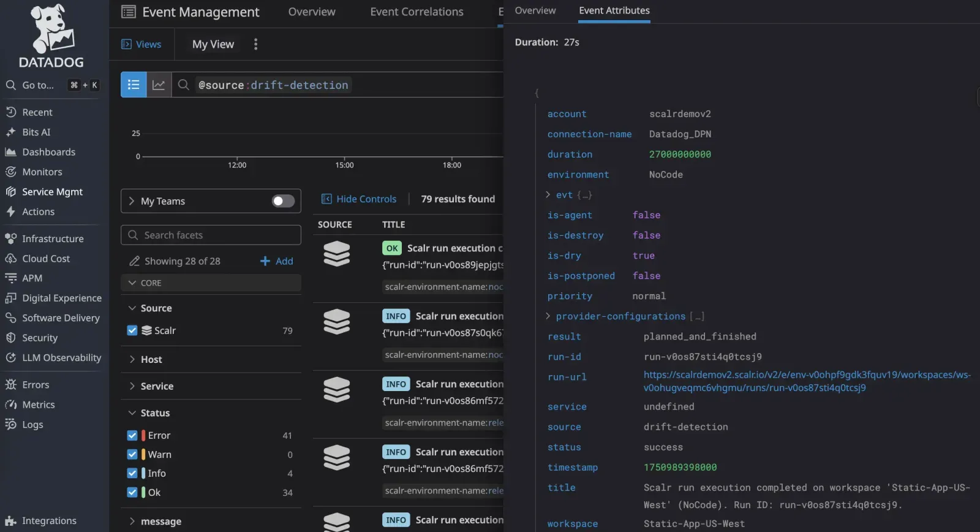Click the Datadog logo in sidebar
This screenshot has width=980, height=532.
click(x=51, y=37)
